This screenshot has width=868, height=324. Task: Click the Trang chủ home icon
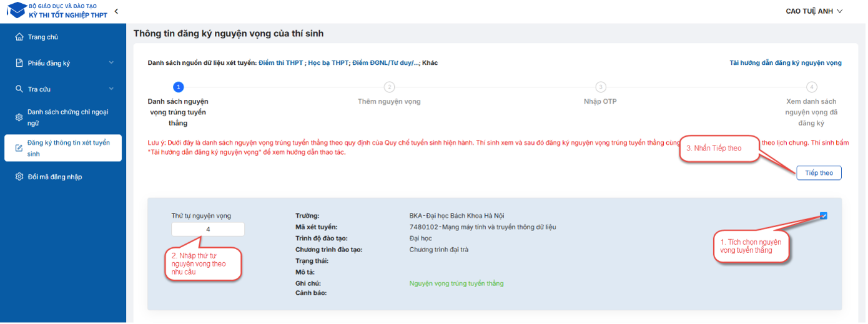[19, 37]
